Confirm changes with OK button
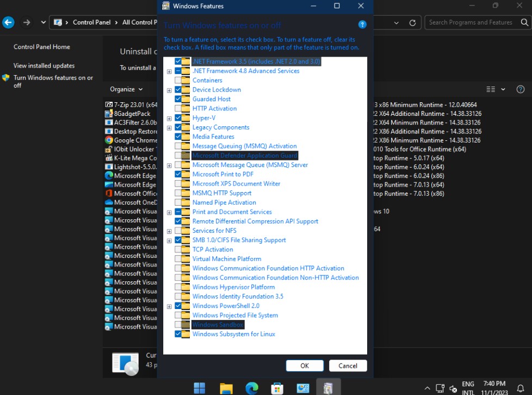 pyautogui.click(x=305, y=366)
